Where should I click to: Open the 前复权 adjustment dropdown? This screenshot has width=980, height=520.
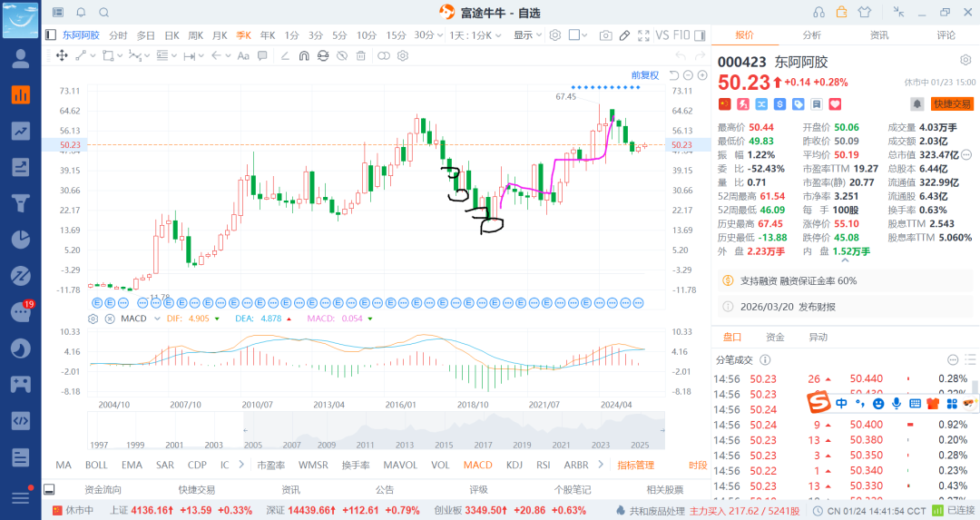click(x=645, y=75)
